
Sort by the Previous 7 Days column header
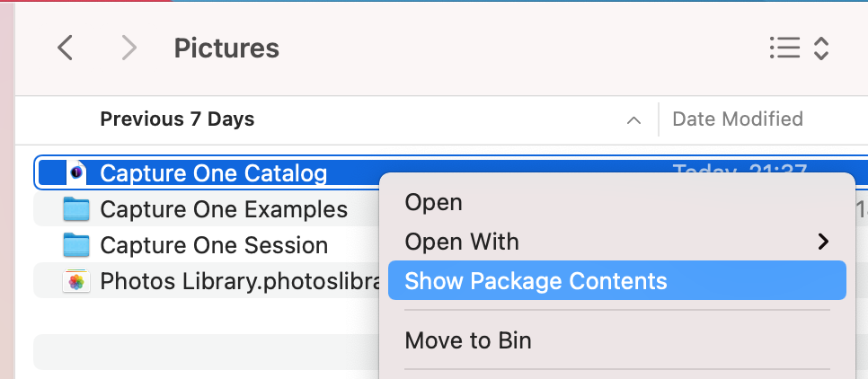pos(177,119)
